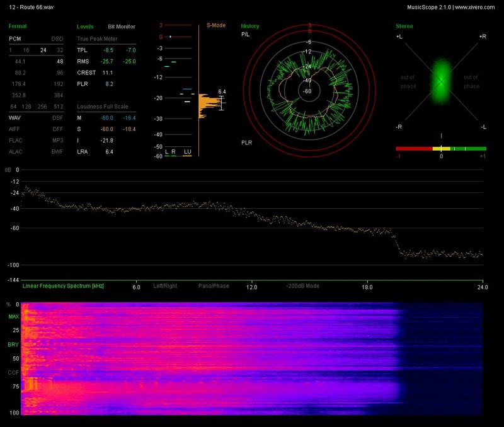Click the Linear Frequency Spectrum [kHz] label
The width and height of the screenshot is (504, 427).
click(x=63, y=286)
